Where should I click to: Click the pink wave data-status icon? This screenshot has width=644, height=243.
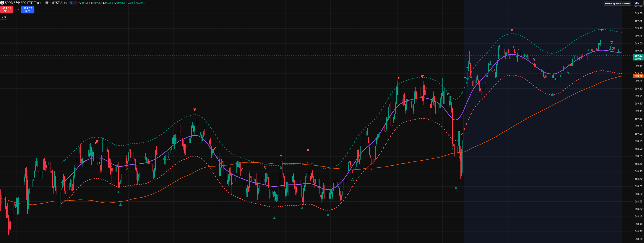click(75, 3)
